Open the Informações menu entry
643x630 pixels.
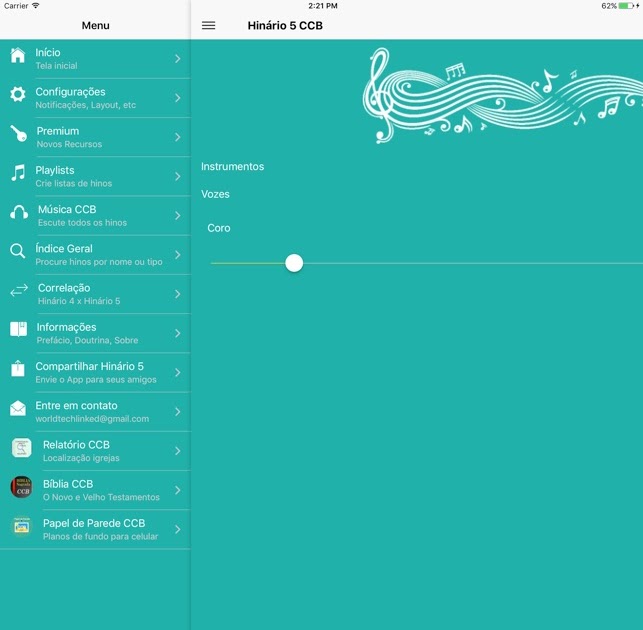coord(95,334)
